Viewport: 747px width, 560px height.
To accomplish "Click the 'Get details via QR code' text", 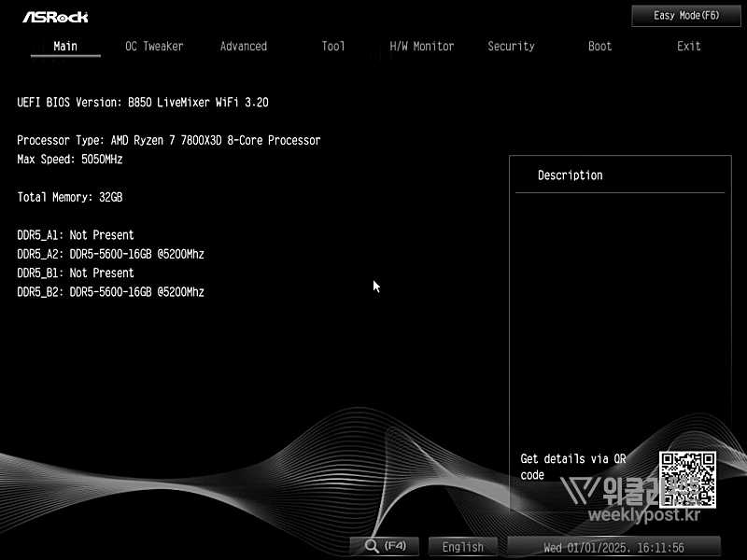I will pos(573,467).
